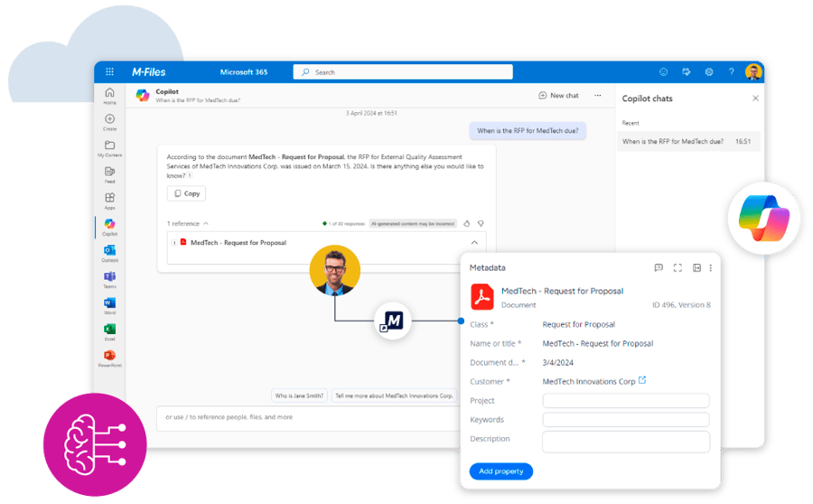The width and height of the screenshot is (813, 504).
Task: Collapse the MedTech reference card chevron
Action: pyautogui.click(x=475, y=242)
